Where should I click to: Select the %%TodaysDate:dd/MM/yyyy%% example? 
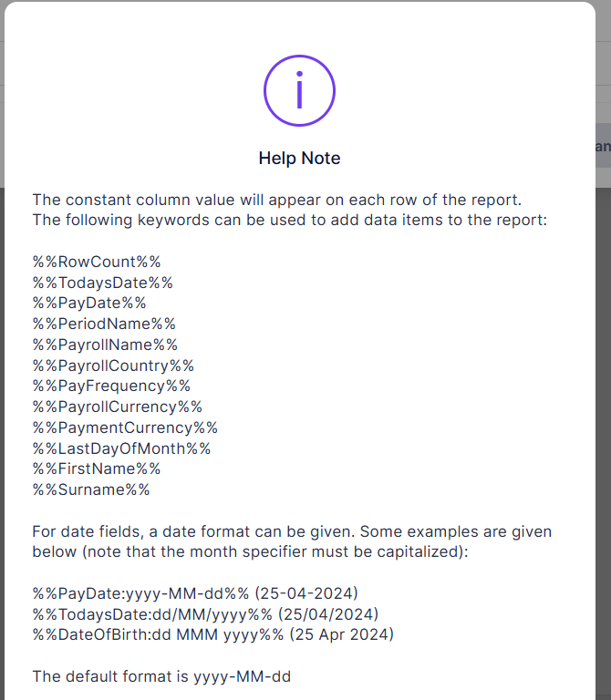204,613
